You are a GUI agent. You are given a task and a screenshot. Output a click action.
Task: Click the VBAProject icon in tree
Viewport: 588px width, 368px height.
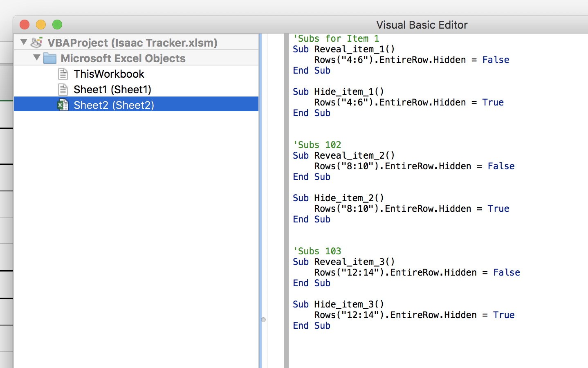point(37,42)
